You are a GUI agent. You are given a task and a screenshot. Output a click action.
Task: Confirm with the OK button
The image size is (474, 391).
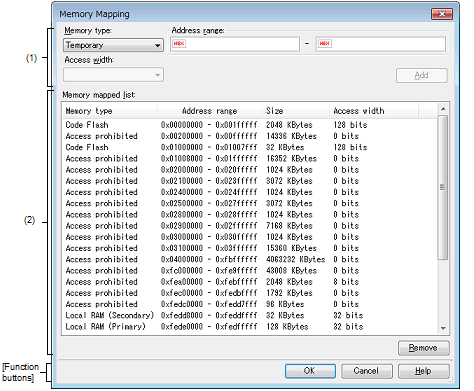pos(310,371)
